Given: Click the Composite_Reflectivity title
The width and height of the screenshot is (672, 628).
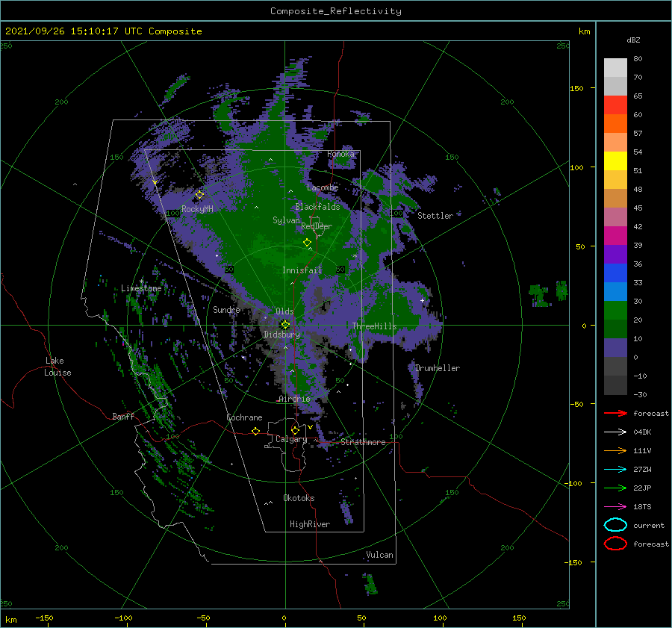Looking at the screenshot, I should (x=335, y=11).
